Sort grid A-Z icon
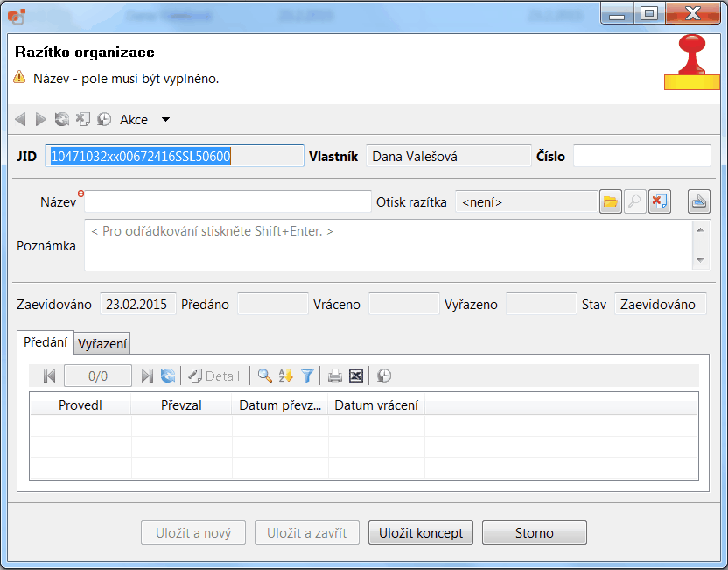Screen dimensions: 728x570 [x=285, y=376]
